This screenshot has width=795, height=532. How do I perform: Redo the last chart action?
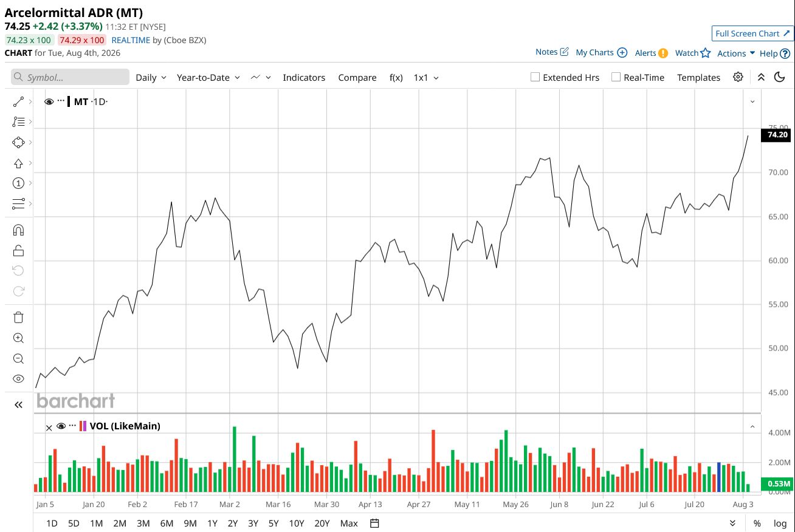click(18, 291)
